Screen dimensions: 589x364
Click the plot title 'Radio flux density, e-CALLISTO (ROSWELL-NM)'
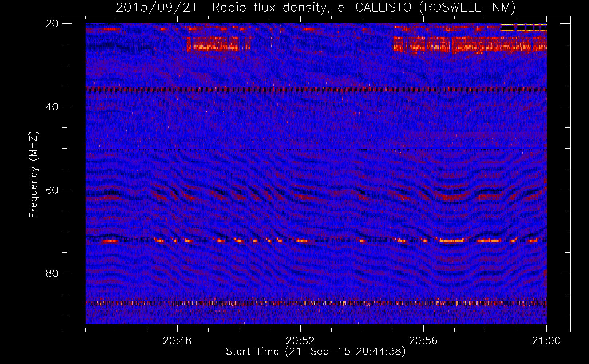[364, 7]
